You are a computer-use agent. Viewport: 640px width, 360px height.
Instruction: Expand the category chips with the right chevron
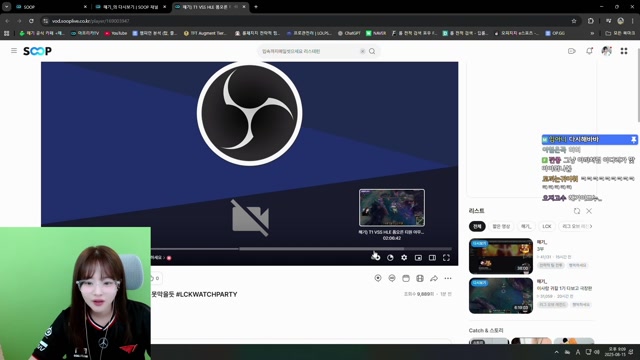[x=591, y=226]
